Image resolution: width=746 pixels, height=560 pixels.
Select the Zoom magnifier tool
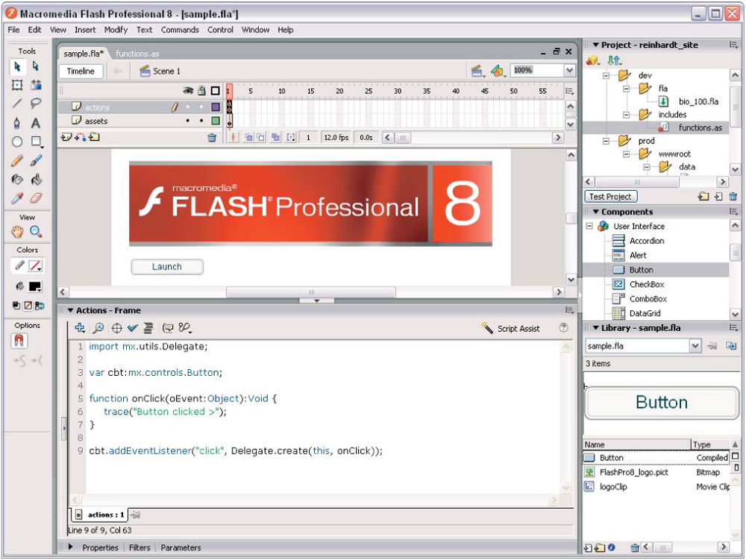tap(35, 232)
